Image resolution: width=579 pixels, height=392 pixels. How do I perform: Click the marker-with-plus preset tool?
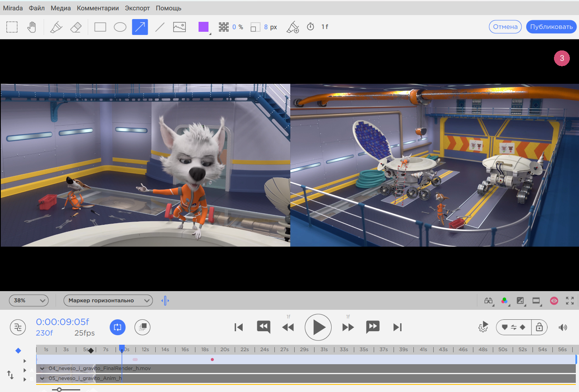[x=293, y=27]
